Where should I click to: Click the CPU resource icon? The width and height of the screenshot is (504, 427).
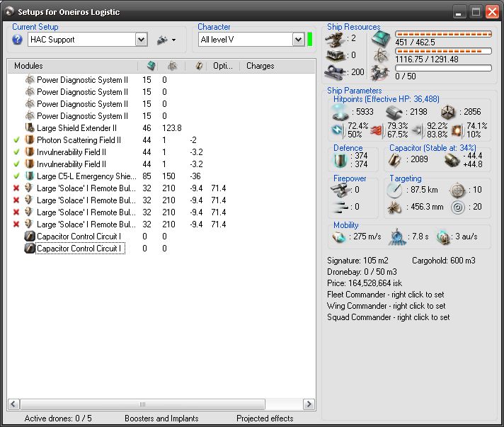(381, 38)
